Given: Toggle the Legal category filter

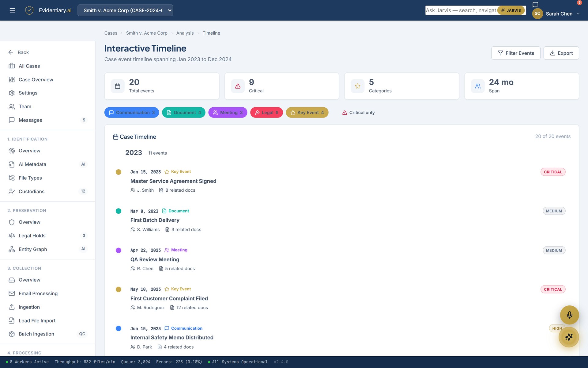Looking at the screenshot, I should (x=266, y=113).
